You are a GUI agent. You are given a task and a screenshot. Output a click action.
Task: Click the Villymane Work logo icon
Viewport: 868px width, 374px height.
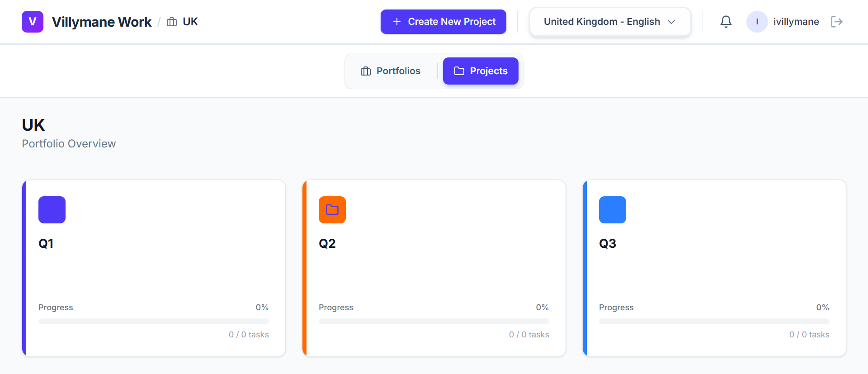32,21
